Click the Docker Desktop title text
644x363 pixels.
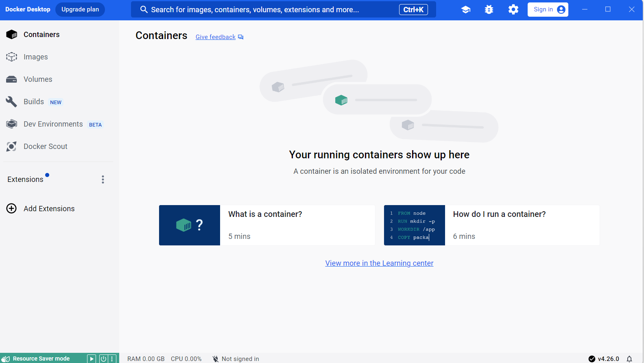28,9
